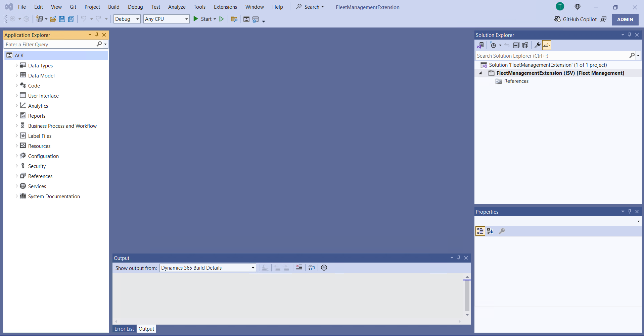Screen dimensions: 644x336
Task: Click the Send Feedback icon next to Copilot
Action: 604,19
